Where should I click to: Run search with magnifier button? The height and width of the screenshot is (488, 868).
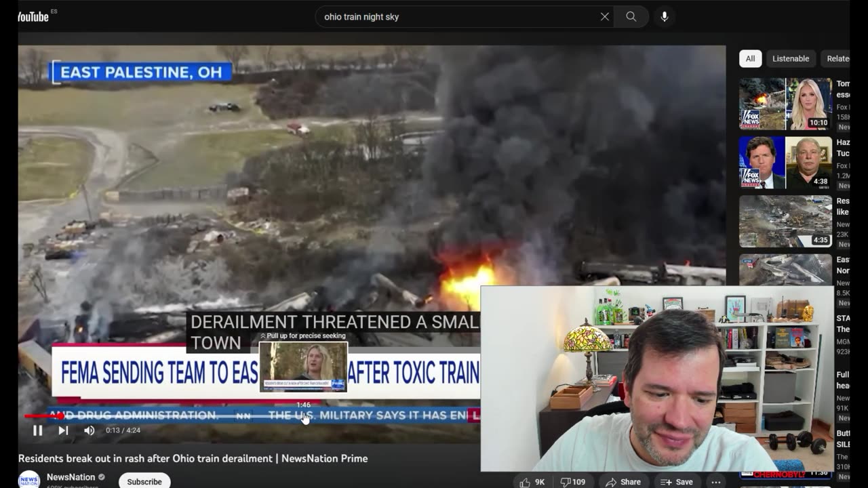pyautogui.click(x=631, y=17)
